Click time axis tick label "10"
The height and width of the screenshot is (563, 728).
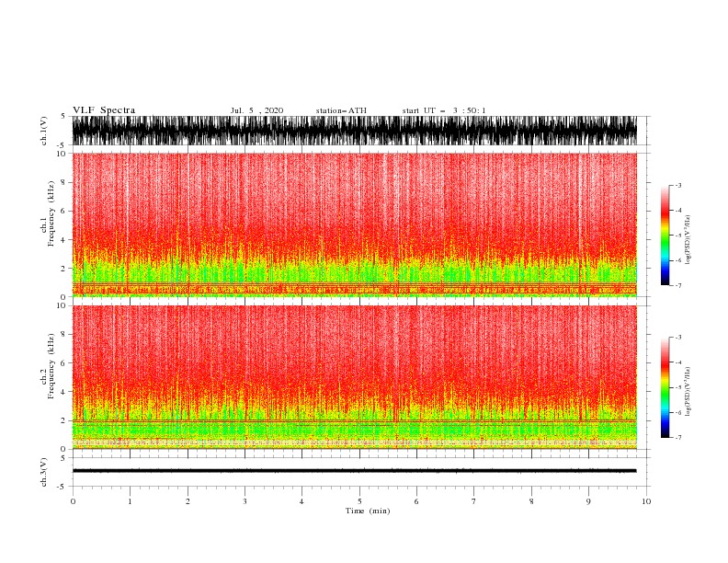[x=646, y=501]
